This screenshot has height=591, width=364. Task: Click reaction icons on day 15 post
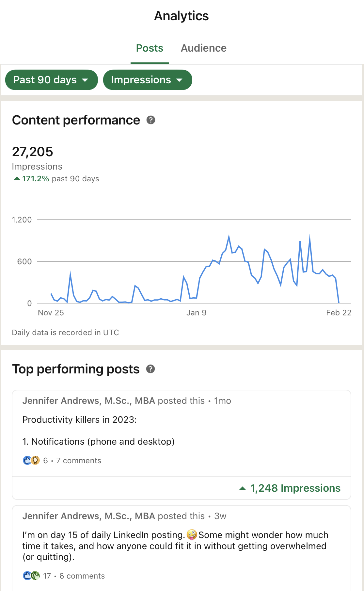(x=31, y=576)
